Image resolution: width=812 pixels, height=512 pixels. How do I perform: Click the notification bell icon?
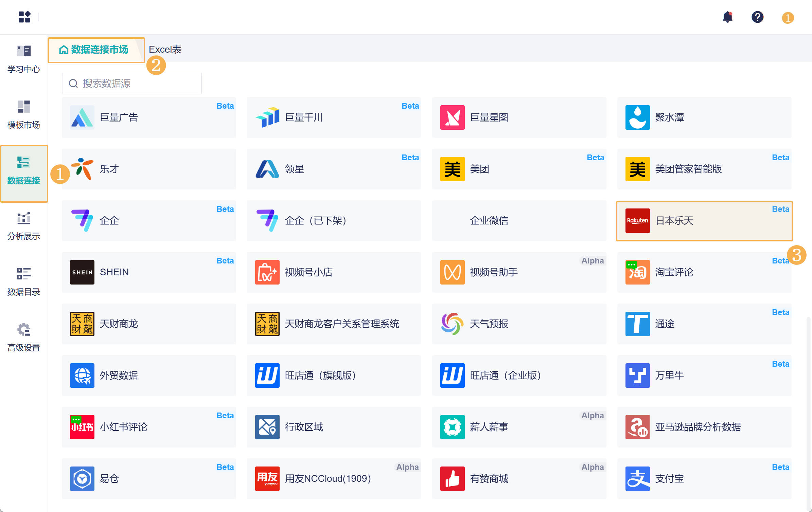coord(727,17)
